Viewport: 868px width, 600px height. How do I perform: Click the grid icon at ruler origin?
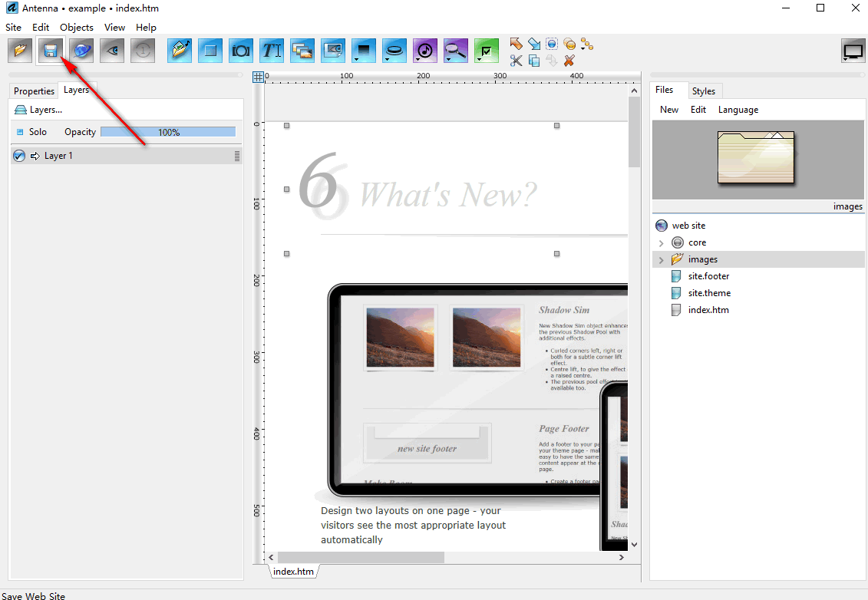pos(258,77)
